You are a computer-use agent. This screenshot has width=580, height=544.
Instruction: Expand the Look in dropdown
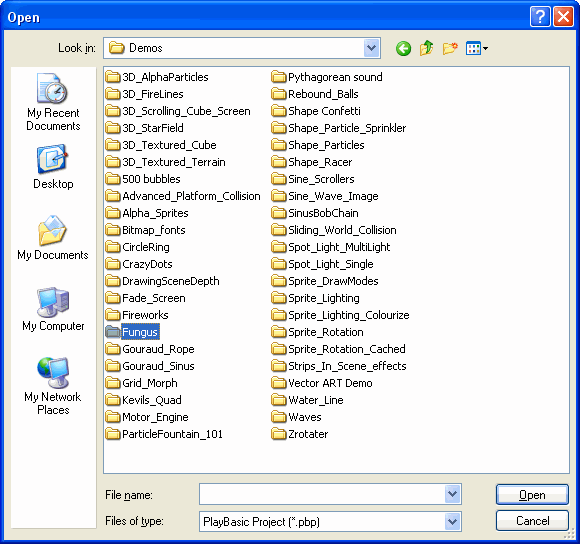click(x=371, y=48)
